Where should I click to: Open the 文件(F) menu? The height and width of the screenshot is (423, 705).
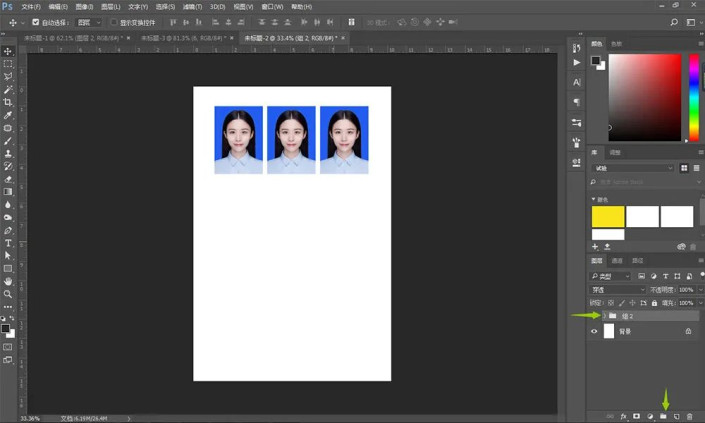(31, 7)
